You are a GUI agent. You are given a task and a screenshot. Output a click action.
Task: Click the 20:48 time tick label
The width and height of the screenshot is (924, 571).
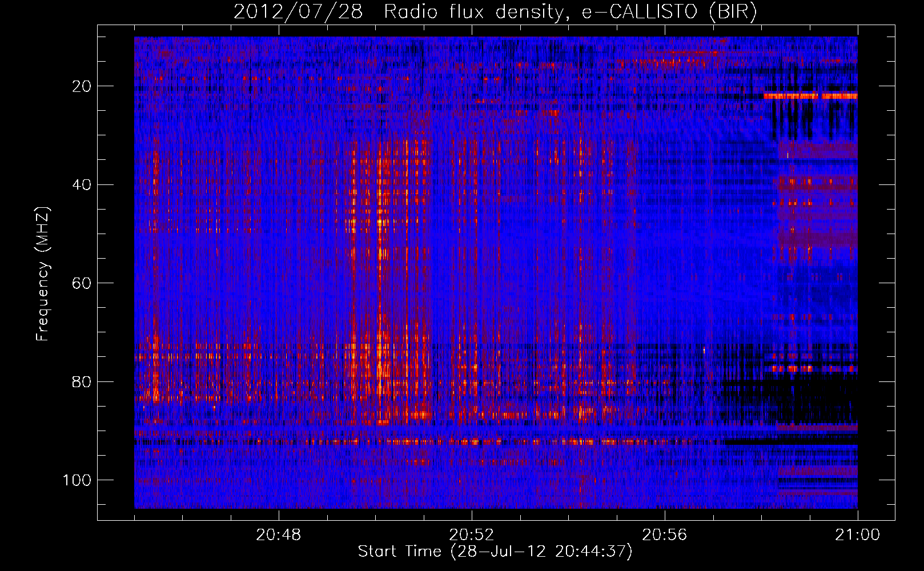point(279,535)
